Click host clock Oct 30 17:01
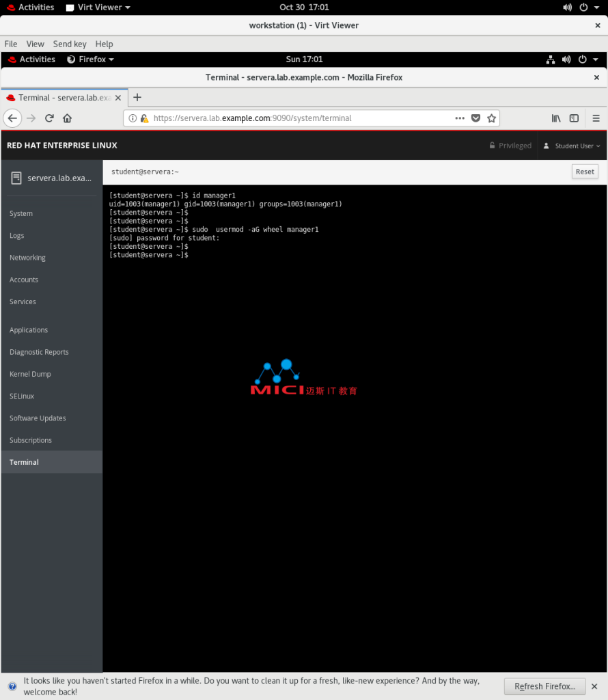 pos(304,8)
